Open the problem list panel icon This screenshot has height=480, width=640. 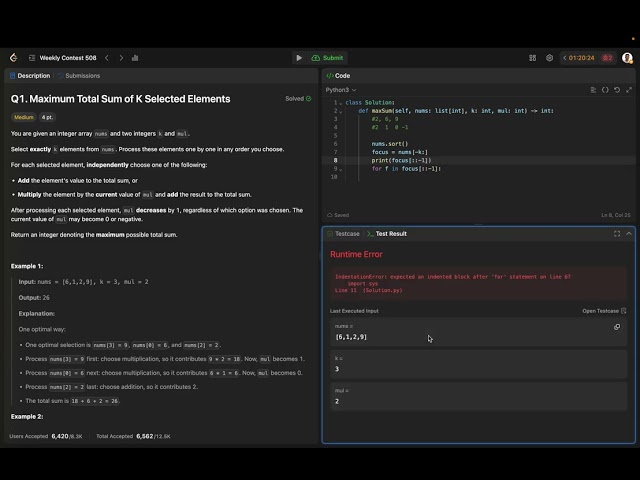pyautogui.click(x=32, y=58)
